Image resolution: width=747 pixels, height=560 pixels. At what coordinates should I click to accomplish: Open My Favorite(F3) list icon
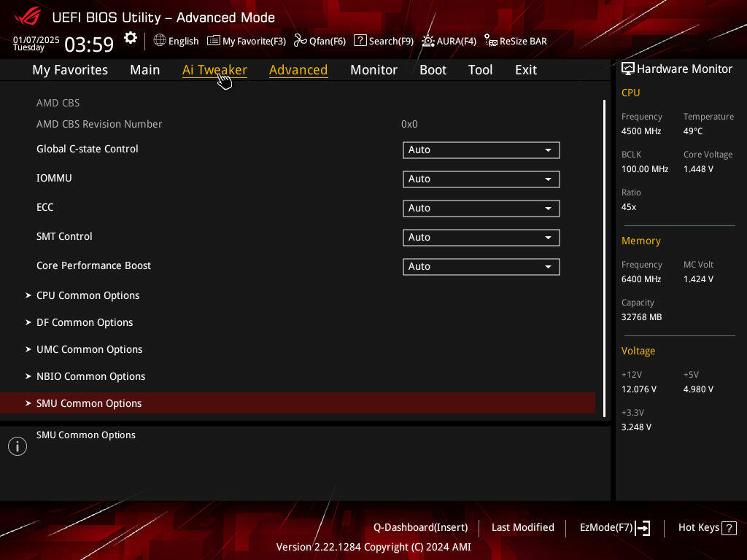click(x=214, y=41)
